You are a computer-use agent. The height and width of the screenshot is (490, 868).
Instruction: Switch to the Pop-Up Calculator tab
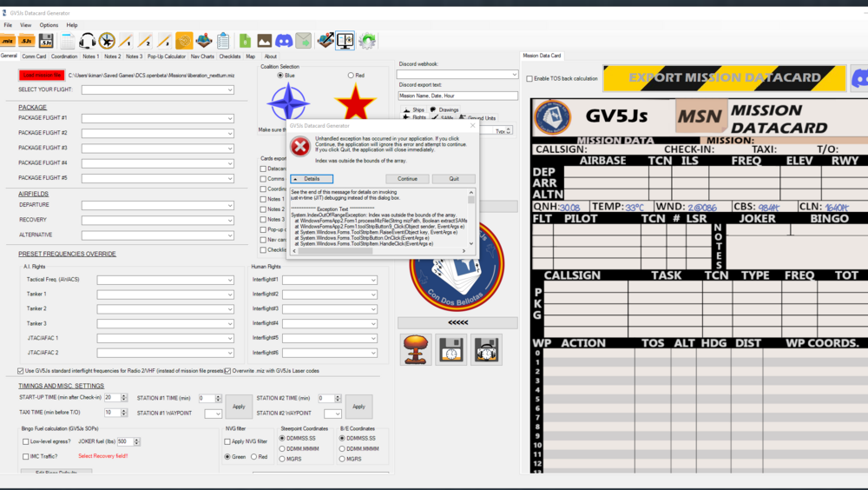click(166, 56)
